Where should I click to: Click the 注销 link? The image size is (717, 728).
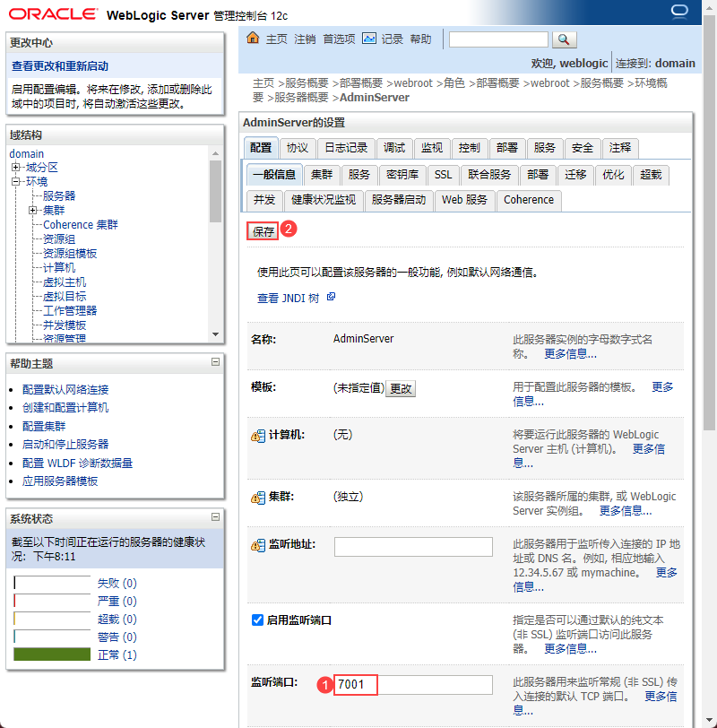pos(305,39)
